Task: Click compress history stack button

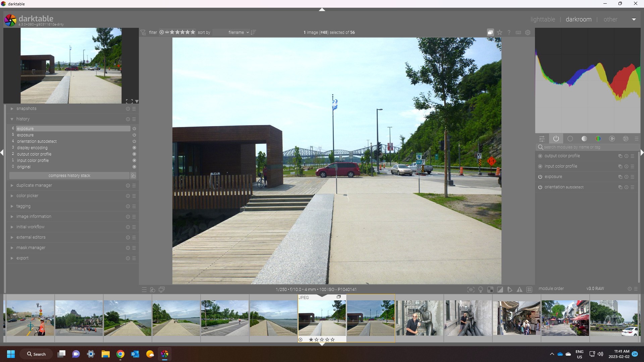Action: point(69,176)
